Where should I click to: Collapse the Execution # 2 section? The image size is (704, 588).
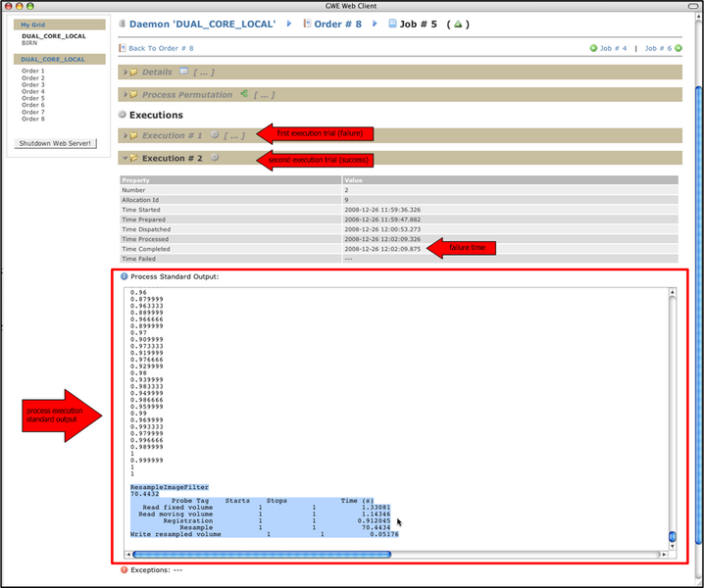[126, 158]
